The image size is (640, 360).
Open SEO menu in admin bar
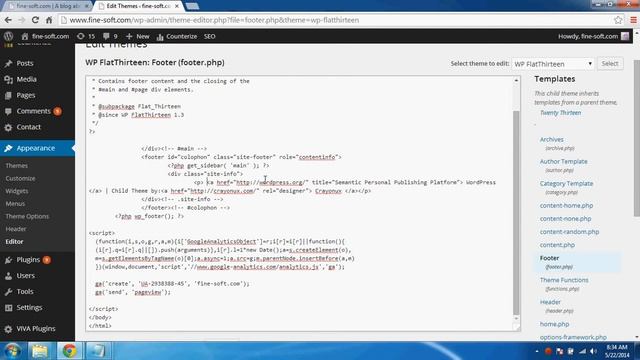pos(209,36)
